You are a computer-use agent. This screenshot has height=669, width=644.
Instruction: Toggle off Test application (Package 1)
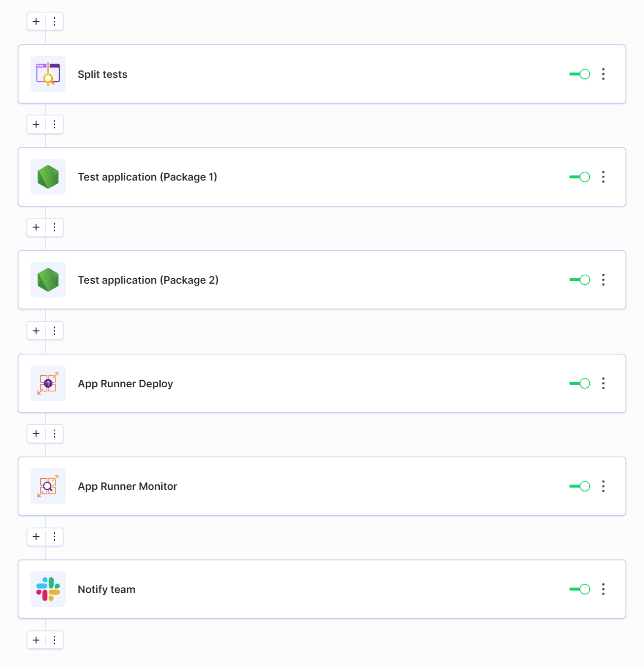[579, 177]
